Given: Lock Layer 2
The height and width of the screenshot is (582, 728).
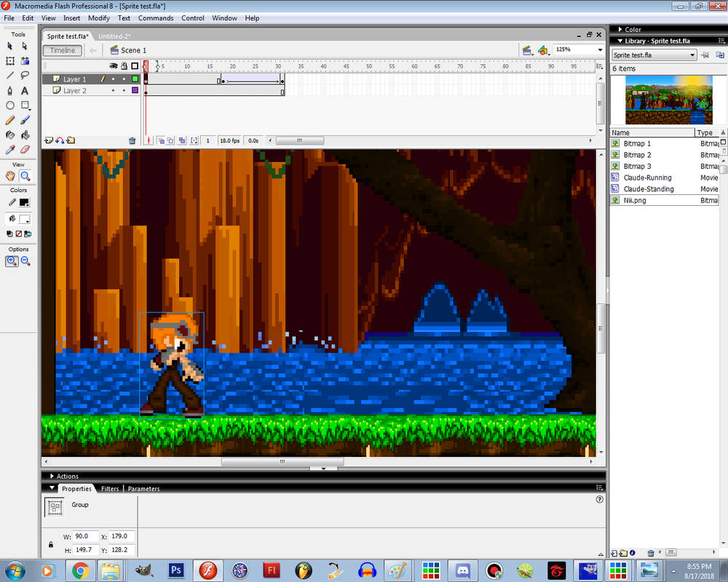Looking at the screenshot, I should click(x=123, y=90).
